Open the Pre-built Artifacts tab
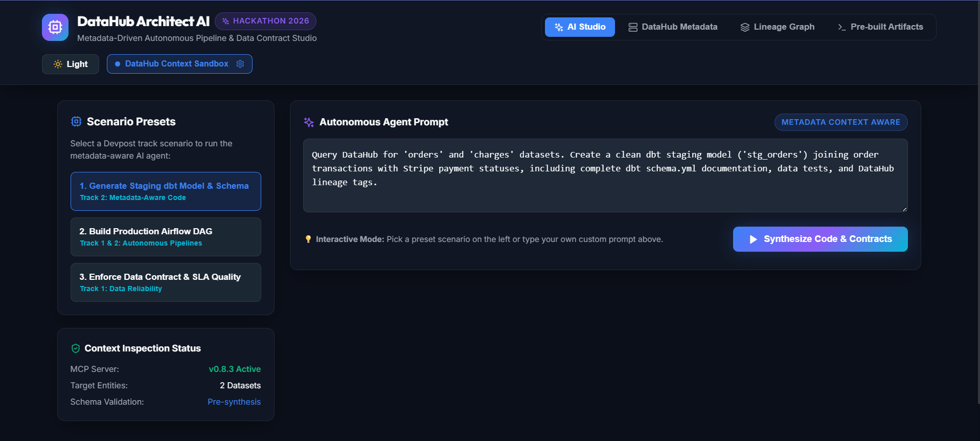Screen dimensions: 980x441 click(880, 27)
